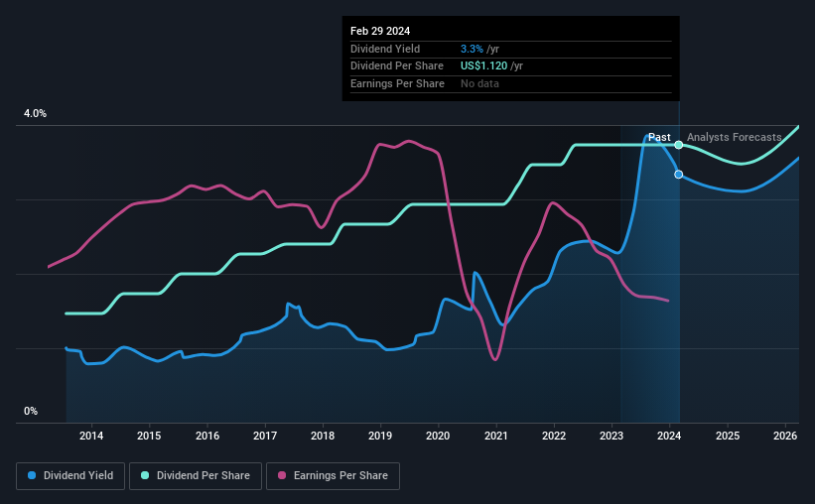Toggle the Dividend Yield legend button
Screen dimensions: 815x504
(x=70, y=476)
